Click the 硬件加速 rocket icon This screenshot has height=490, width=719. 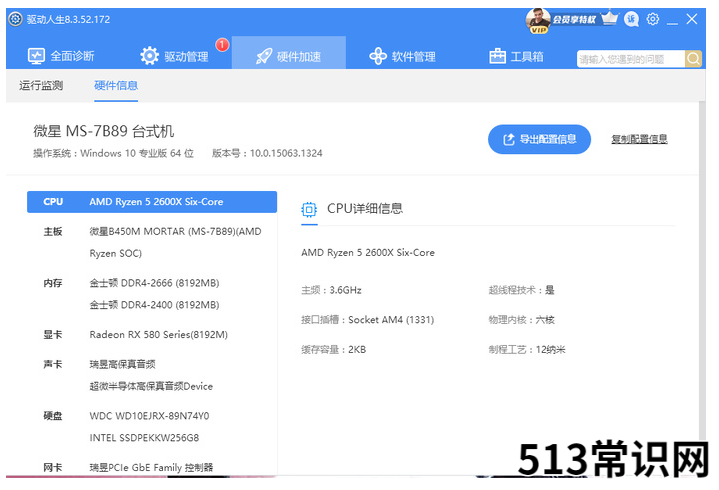point(264,56)
